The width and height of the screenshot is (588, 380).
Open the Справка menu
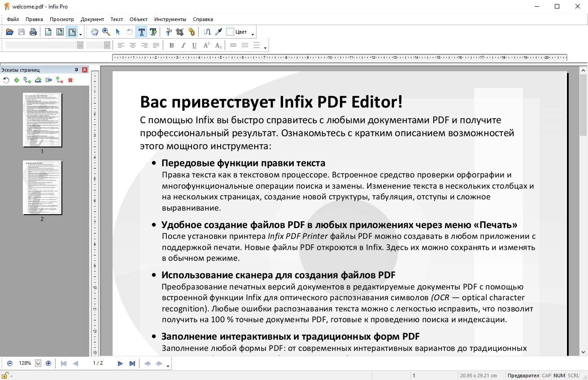203,19
